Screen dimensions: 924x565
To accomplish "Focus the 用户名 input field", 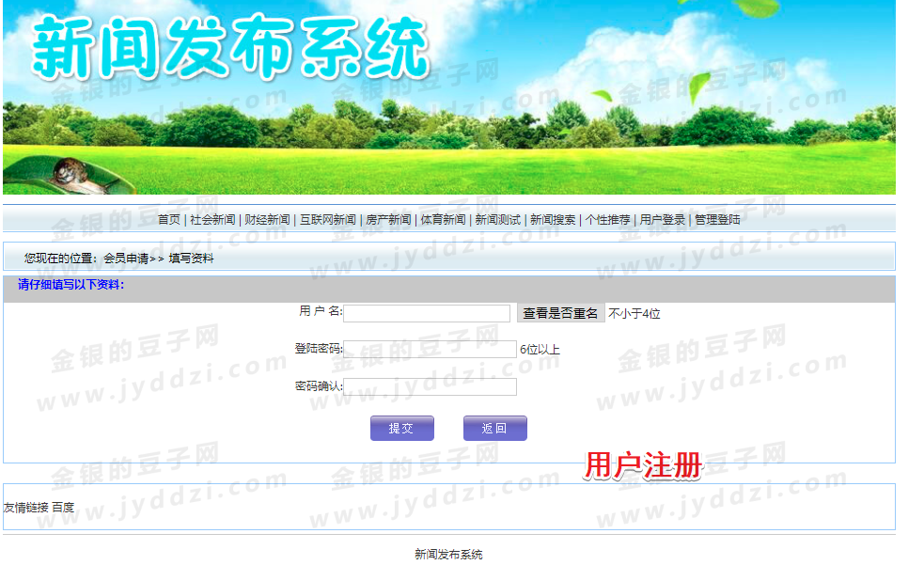I will (427, 313).
